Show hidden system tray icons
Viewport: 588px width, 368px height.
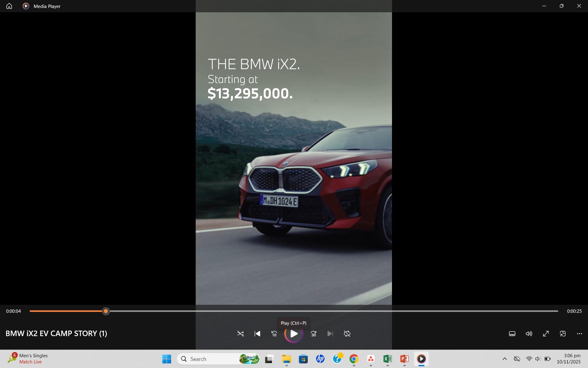pyautogui.click(x=505, y=359)
